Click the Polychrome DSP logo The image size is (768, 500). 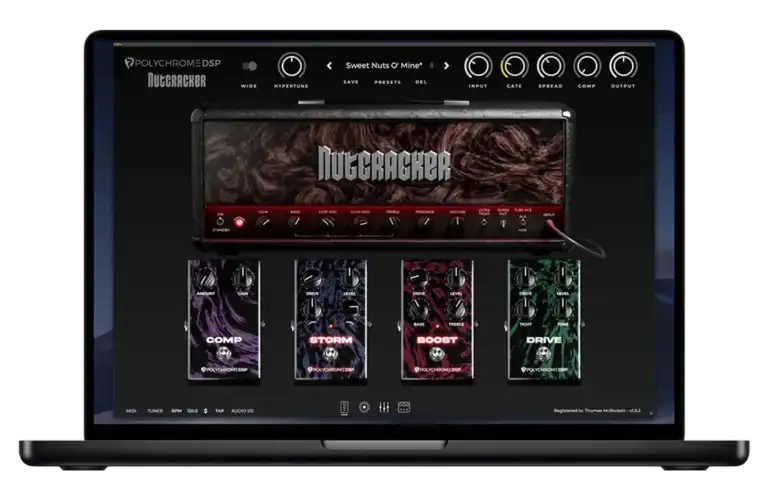[x=172, y=63]
